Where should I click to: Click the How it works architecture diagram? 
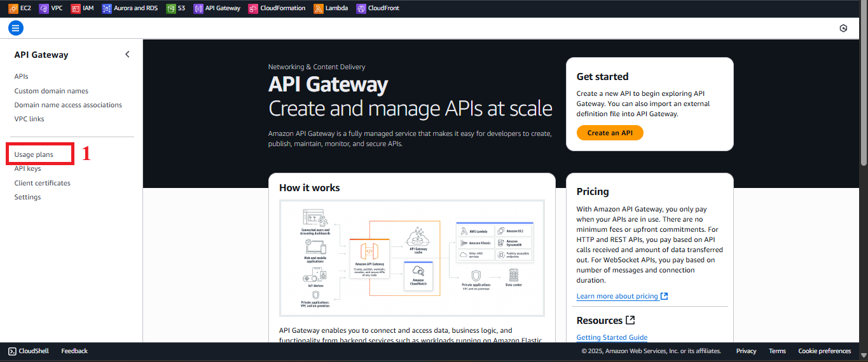coord(412,258)
